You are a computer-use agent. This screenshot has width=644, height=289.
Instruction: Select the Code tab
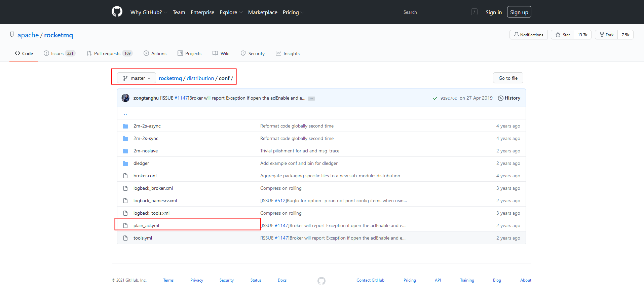pos(24,53)
